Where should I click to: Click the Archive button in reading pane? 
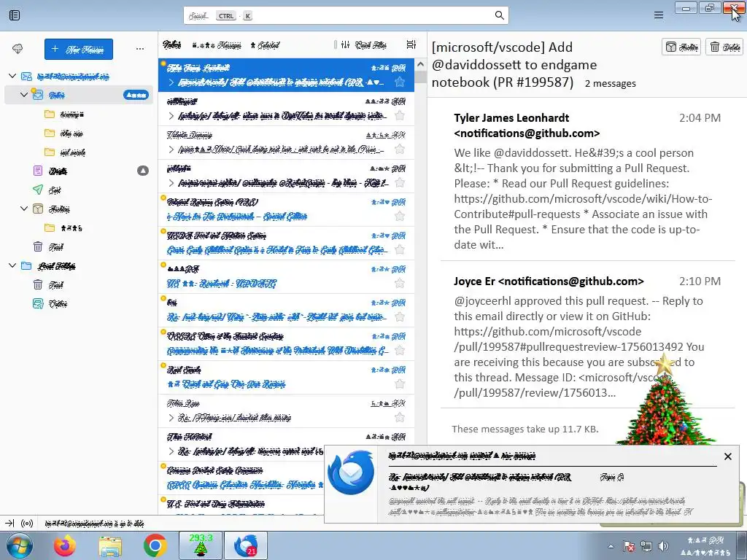pos(681,47)
